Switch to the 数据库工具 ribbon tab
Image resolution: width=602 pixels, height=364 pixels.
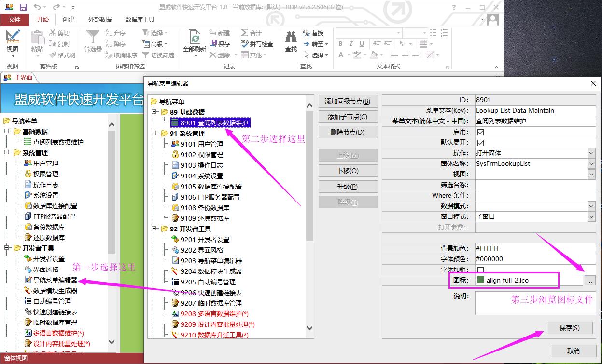[140, 20]
